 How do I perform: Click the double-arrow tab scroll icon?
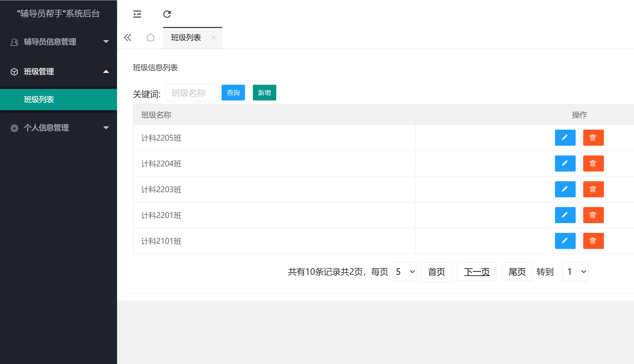coord(127,37)
